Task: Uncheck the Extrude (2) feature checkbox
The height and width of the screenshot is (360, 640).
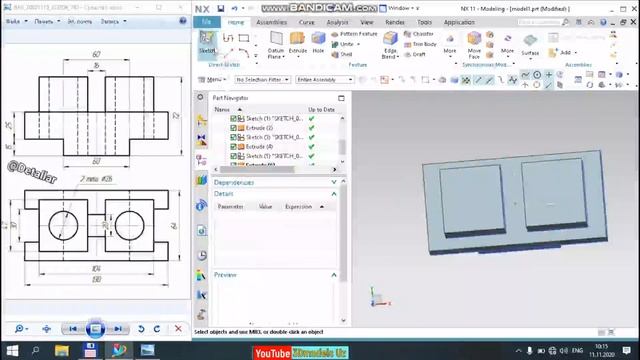Action: [x=233, y=128]
